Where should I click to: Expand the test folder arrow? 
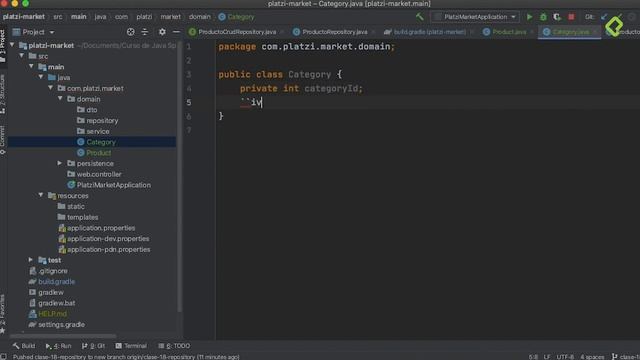[x=31, y=260]
